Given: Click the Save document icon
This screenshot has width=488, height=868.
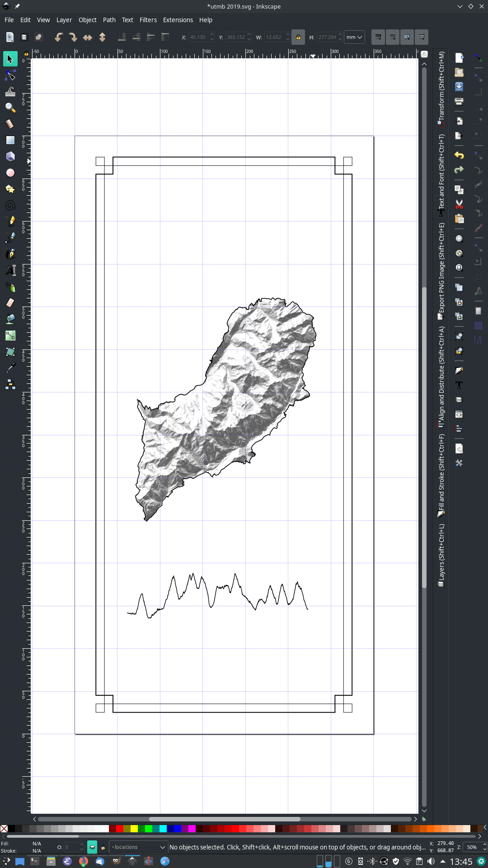Looking at the screenshot, I should (459, 87).
